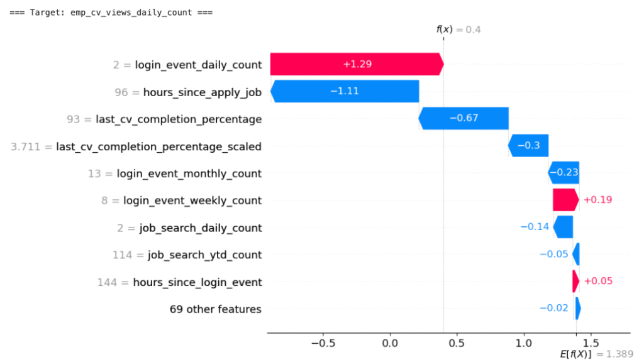Image resolution: width=644 pixels, height=362 pixels.
Task: Click the 0.0 x-axis tick label
Action: (390, 343)
